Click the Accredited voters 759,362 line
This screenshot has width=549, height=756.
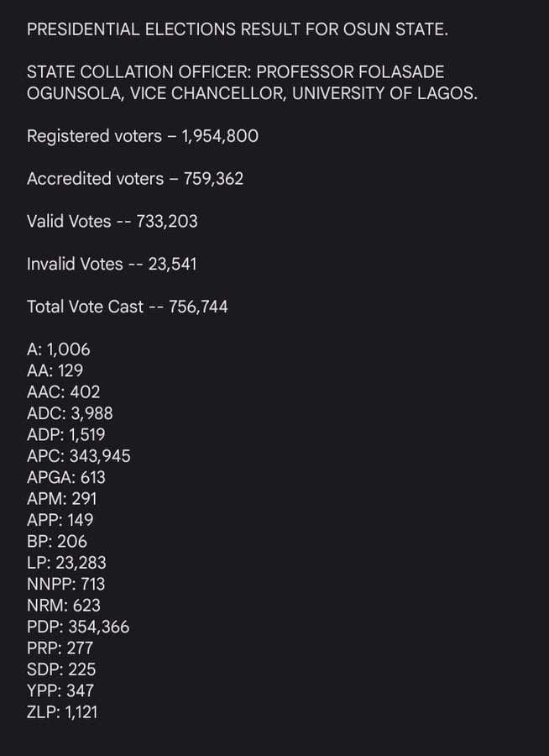click(135, 179)
